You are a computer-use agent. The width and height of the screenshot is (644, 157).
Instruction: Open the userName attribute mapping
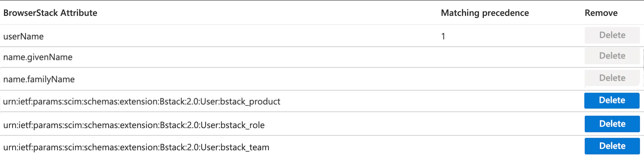point(24,37)
